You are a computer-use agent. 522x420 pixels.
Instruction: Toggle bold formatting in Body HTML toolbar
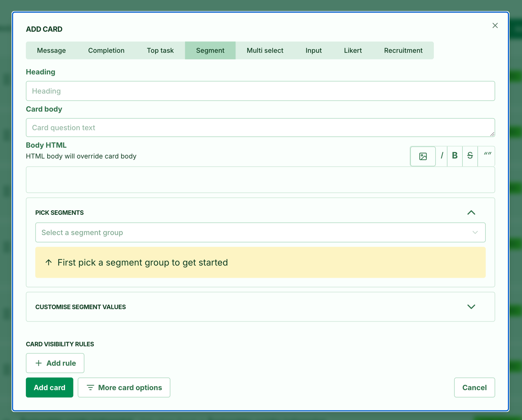[455, 156]
